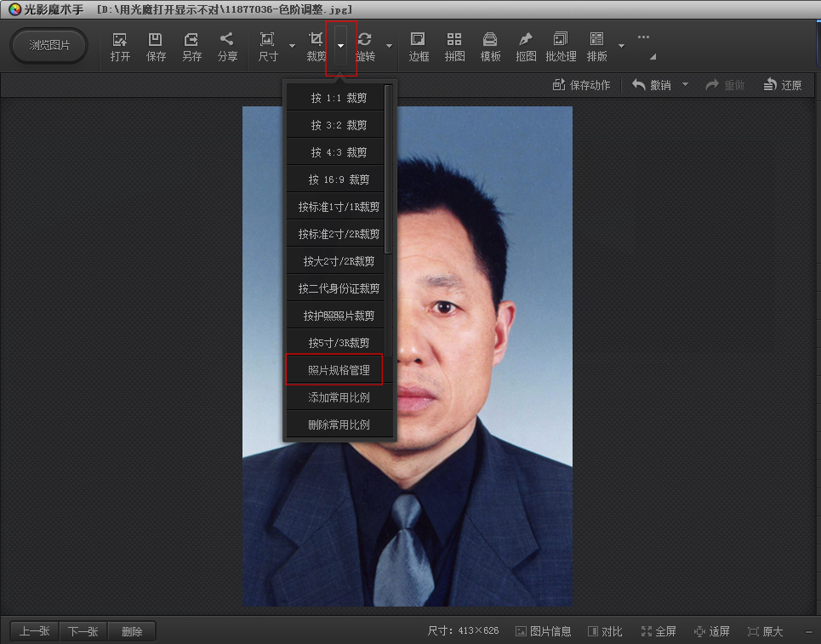Choose 按 1:1 裁剪 from crop menu
Viewport: 821px width, 644px height.
pos(335,98)
